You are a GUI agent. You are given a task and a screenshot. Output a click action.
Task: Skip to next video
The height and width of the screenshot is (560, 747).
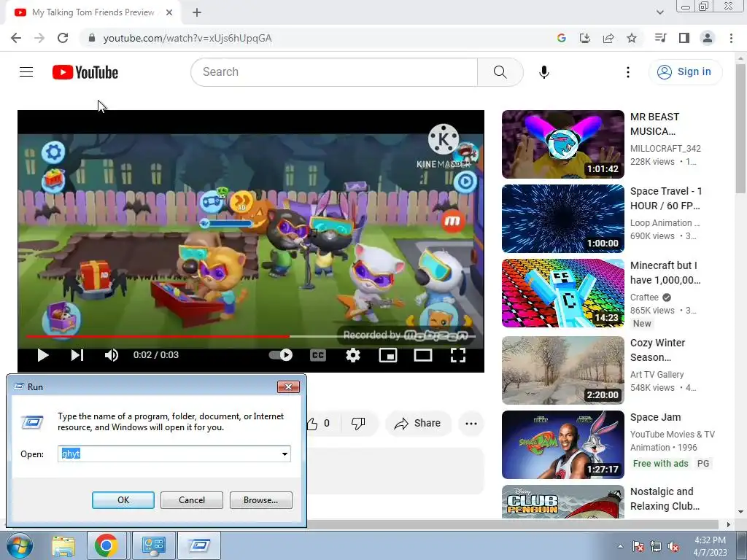tap(77, 355)
